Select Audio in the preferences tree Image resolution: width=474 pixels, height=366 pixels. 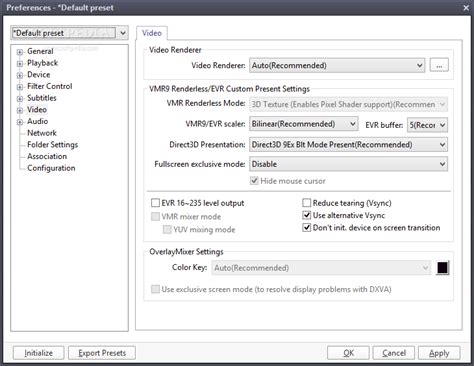[x=37, y=121]
